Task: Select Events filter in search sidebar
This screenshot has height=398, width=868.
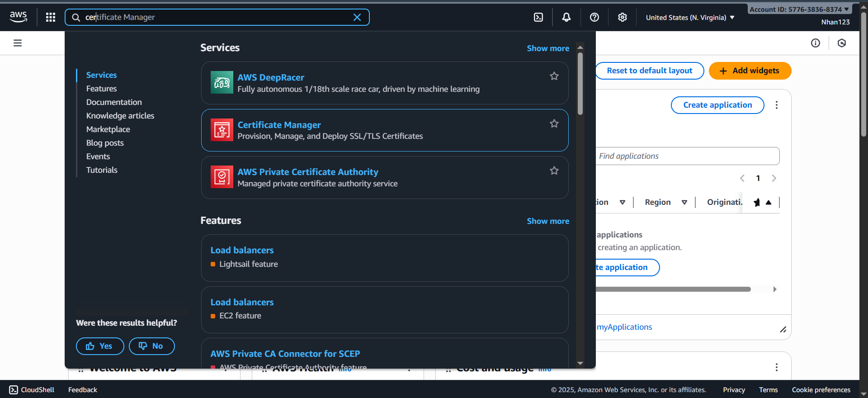Action: [98, 156]
